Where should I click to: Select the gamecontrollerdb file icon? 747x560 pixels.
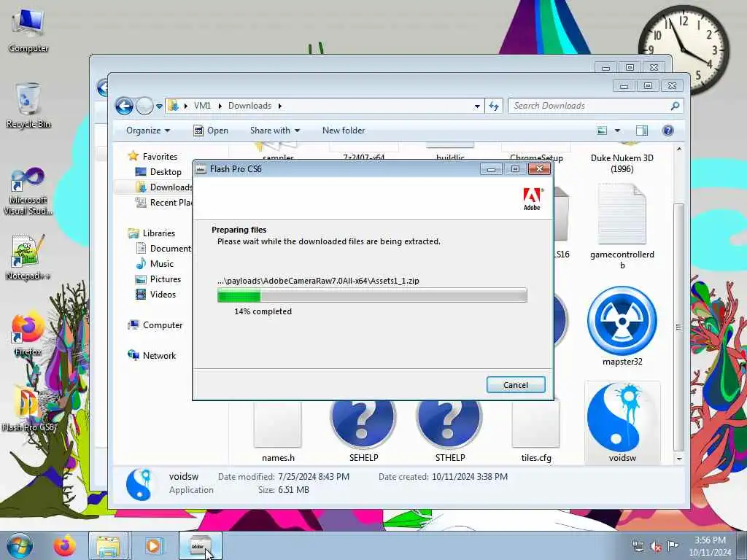click(x=622, y=227)
